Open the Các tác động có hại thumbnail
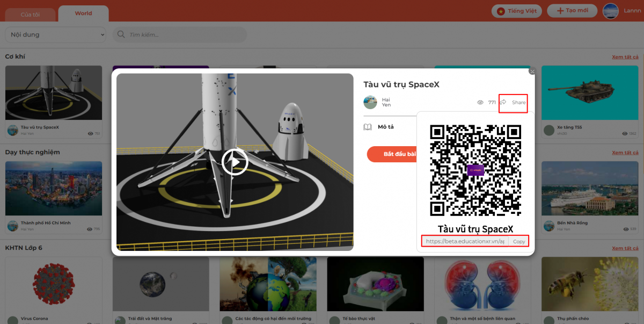Screen dimensions: 644x324 coord(268,284)
